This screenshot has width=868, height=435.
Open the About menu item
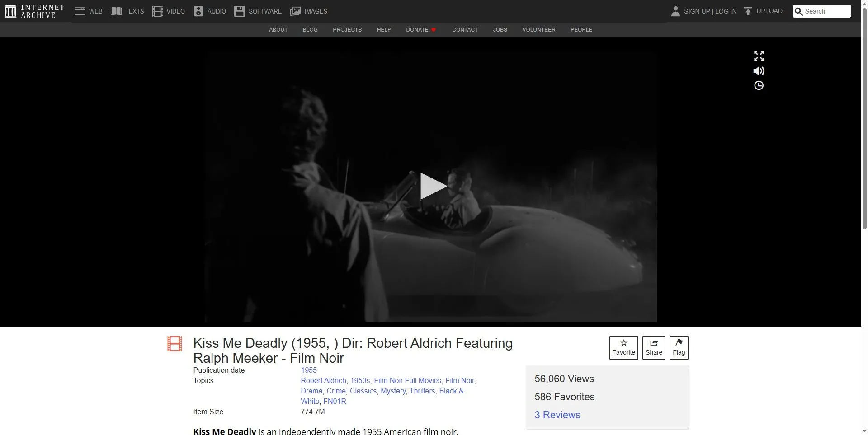pyautogui.click(x=278, y=30)
